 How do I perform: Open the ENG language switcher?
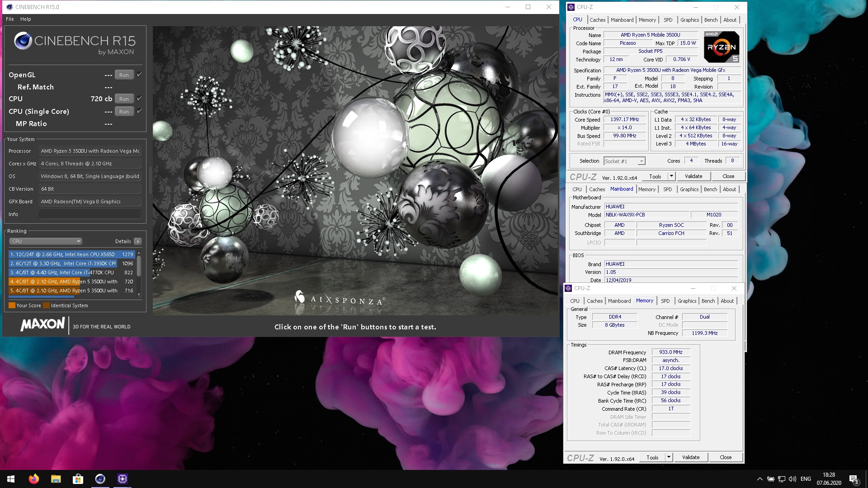[806, 479]
